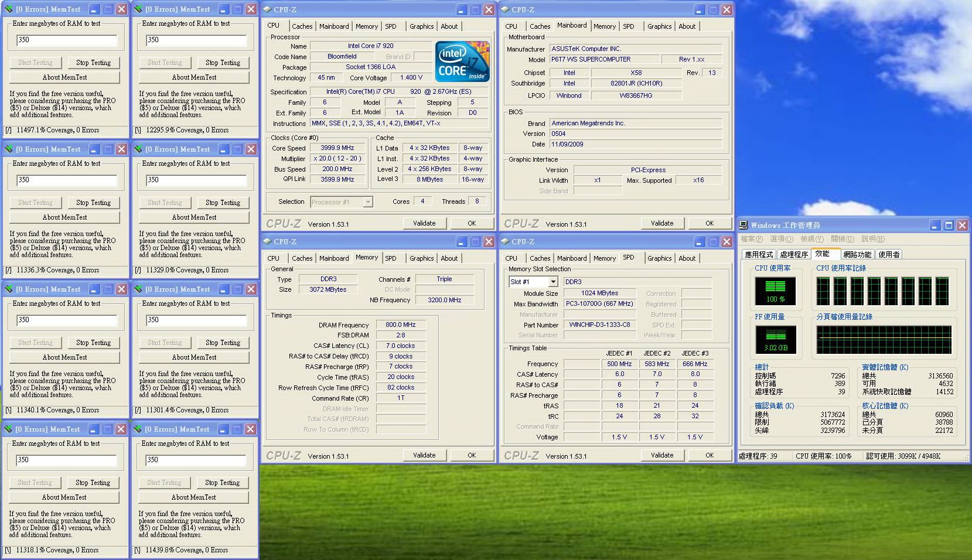Click title icon of MemTest window showing 11318.1% coverage

[x=8, y=429]
